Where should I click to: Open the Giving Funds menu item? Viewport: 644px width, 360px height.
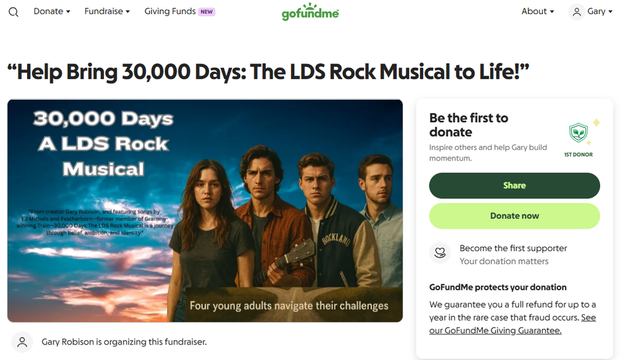click(x=169, y=12)
